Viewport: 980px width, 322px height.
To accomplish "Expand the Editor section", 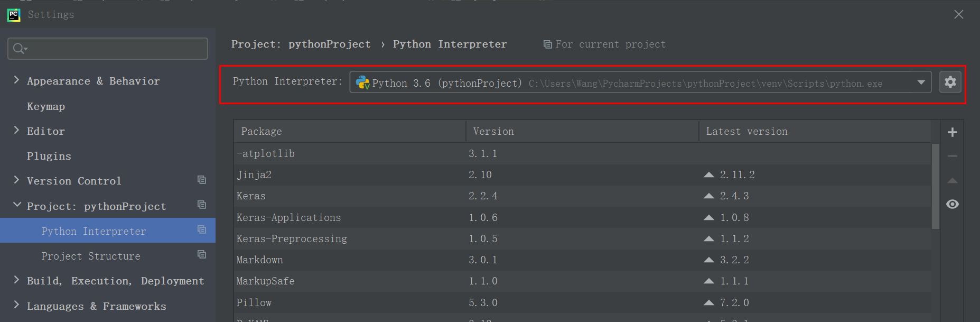I will point(16,130).
